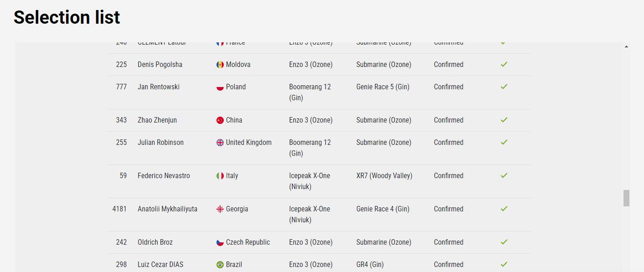Select pilot name Julian Robinson
The height and width of the screenshot is (272, 644).
point(160,143)
